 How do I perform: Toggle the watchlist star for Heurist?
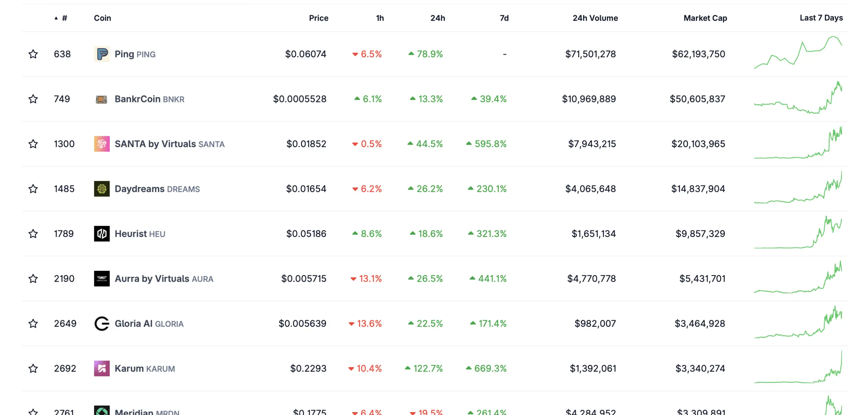pyautogui.click(x=33, y=234)
